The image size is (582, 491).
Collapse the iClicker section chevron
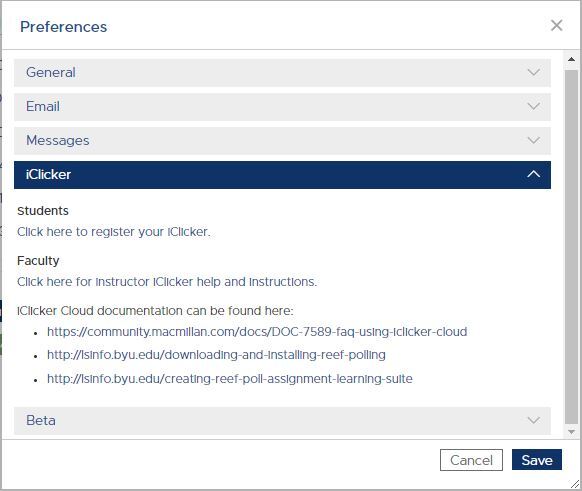(533, 174)
